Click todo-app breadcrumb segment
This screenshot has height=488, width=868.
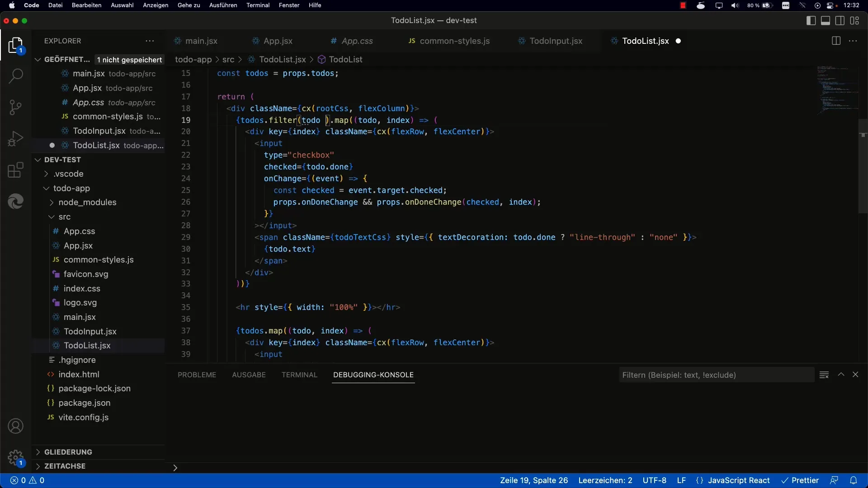pos(193,59)
